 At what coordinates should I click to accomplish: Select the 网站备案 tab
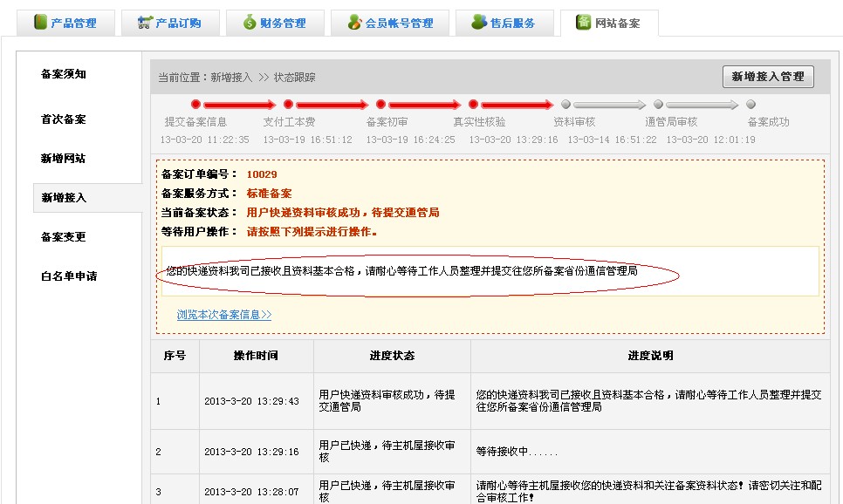pyautogui.click(x=609, y=23)
